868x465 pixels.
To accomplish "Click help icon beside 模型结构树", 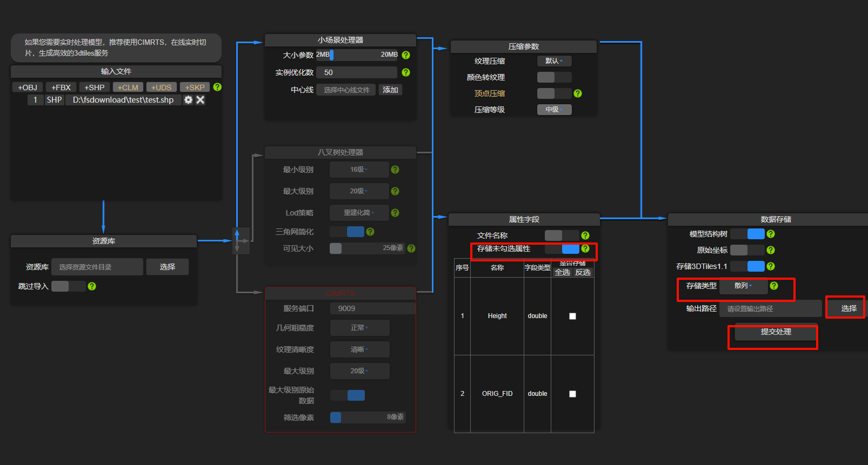I will [771, 234].
